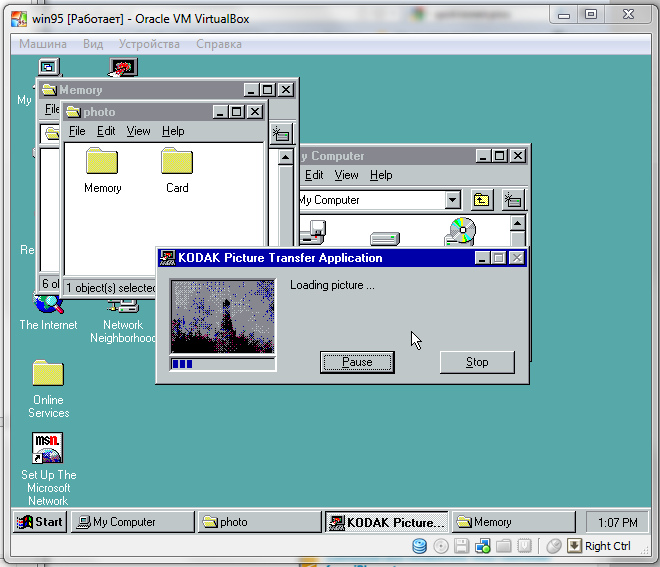Open Справка menu in VirtualBox

point(219,44)
